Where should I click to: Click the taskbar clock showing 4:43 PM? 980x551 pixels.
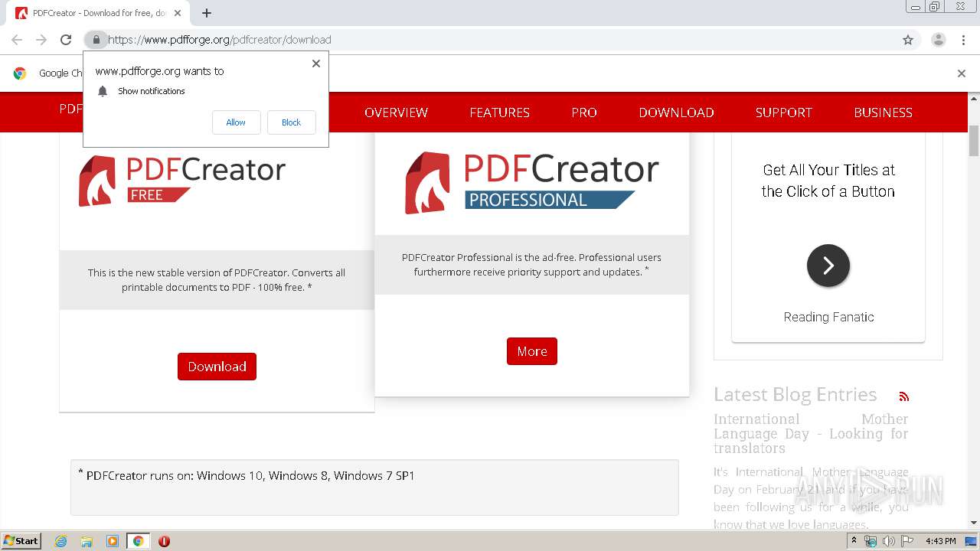click(940, 541)
